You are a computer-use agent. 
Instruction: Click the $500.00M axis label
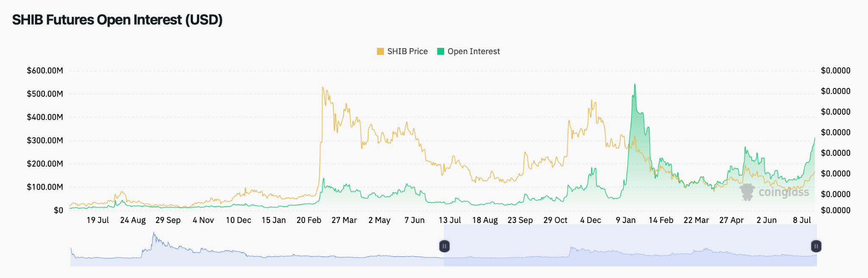pos(45,94)
